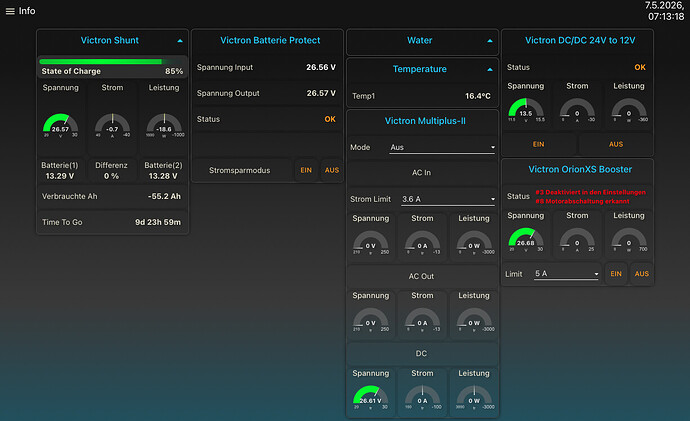Click the Shunt Strom current gauge

click(112, 126)
